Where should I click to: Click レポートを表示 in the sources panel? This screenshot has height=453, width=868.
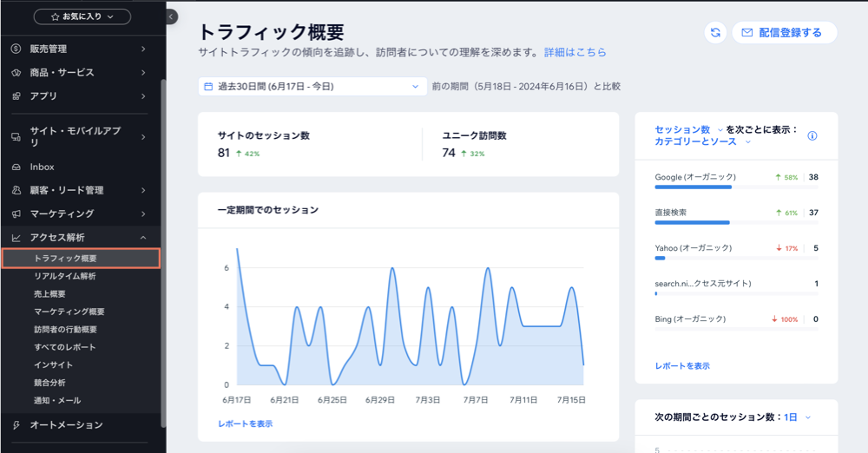coord(682,366)
